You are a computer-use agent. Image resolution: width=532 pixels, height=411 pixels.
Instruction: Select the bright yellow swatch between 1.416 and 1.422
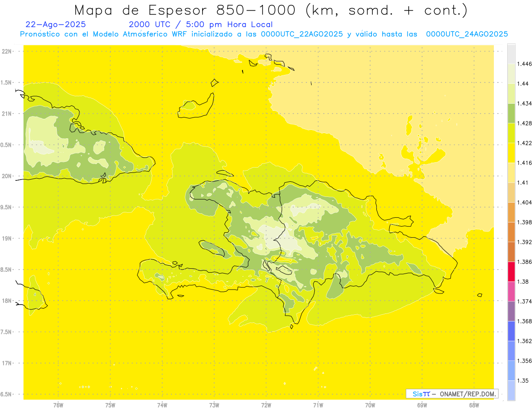point(511,153)
